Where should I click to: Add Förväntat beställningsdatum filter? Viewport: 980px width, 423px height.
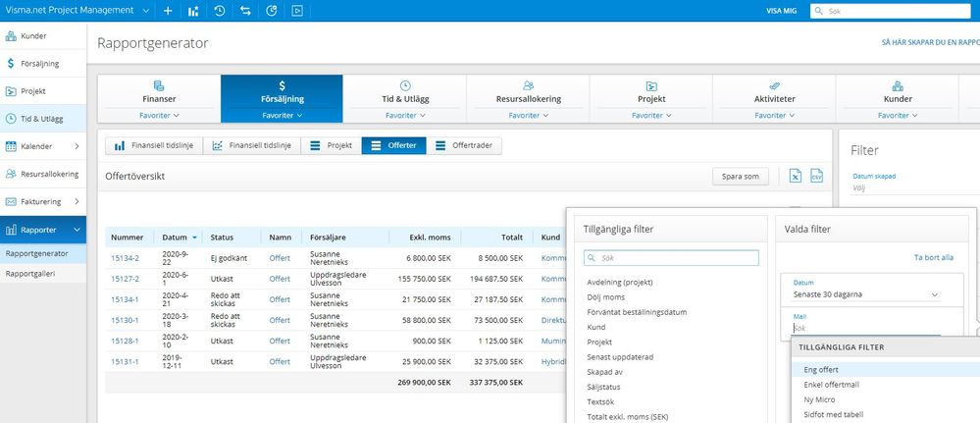tap(637, 312)
